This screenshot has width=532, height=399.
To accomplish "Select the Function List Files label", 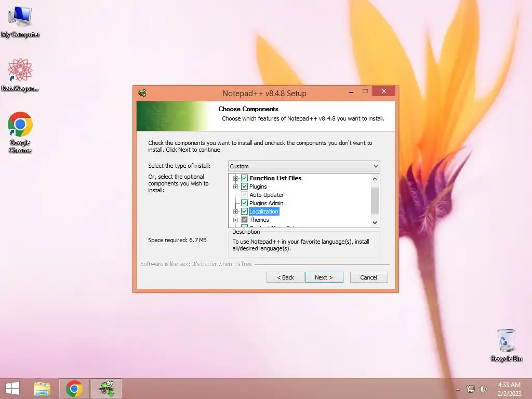I will point(275,178).
